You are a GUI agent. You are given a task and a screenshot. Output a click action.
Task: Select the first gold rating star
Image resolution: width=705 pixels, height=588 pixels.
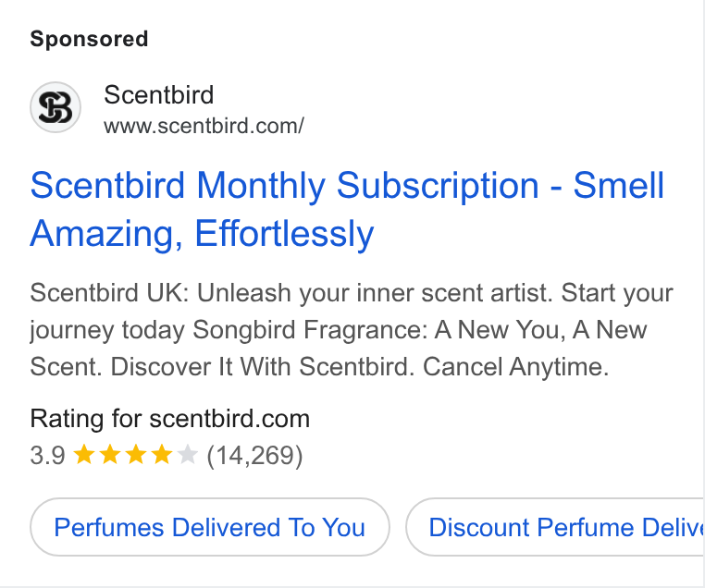click(x=83, y=454)
